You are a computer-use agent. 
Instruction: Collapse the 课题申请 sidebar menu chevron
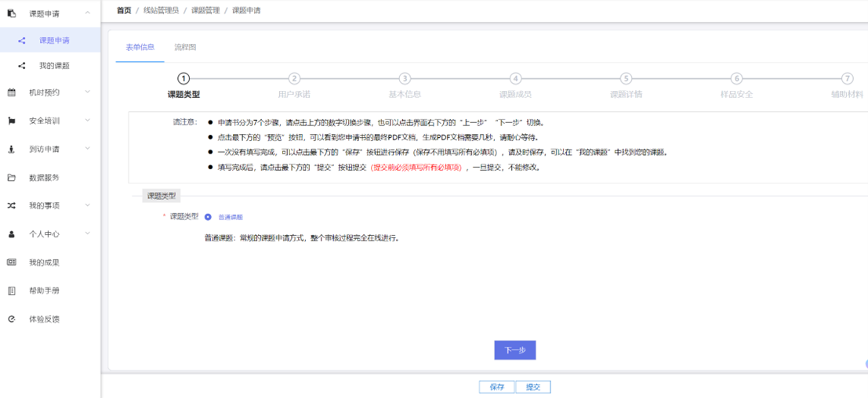coord(87,13)
